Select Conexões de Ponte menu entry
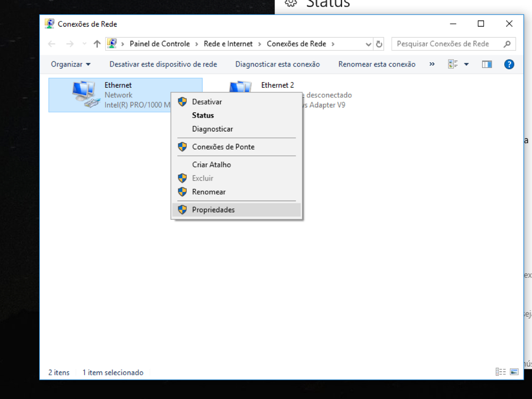532x399 pixels. click(x=236, y=147)
